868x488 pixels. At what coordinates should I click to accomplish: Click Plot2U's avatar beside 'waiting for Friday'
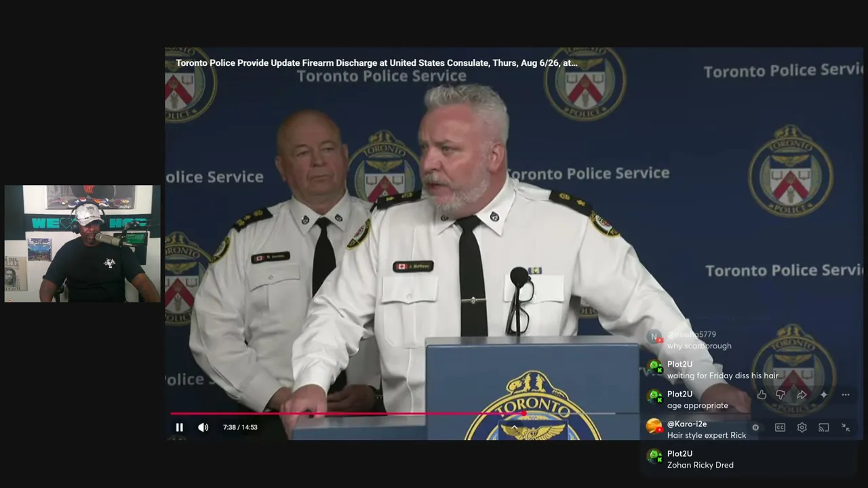(654, 367)
